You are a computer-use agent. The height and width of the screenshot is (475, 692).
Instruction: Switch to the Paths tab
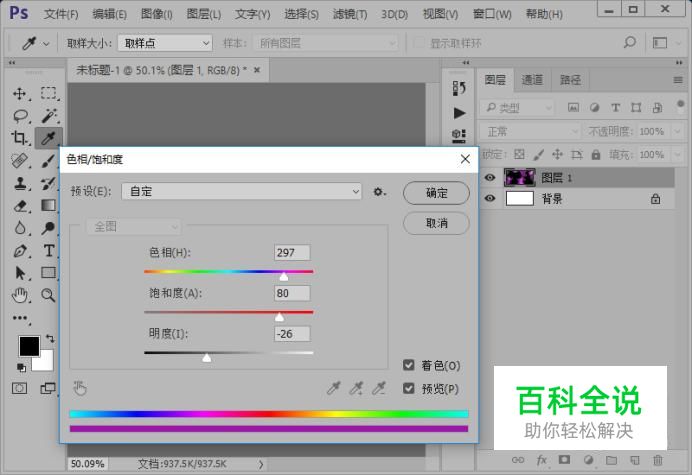(x=570, y=80)
